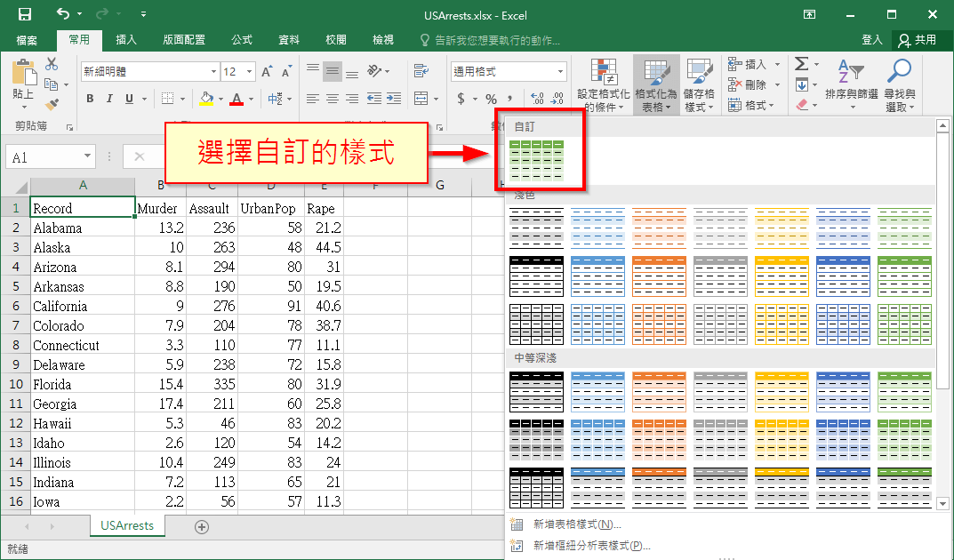This screenshot has width=954, height=560.
Task: Select the USArrests sheet tab
Action: click(x=127, y=526)
